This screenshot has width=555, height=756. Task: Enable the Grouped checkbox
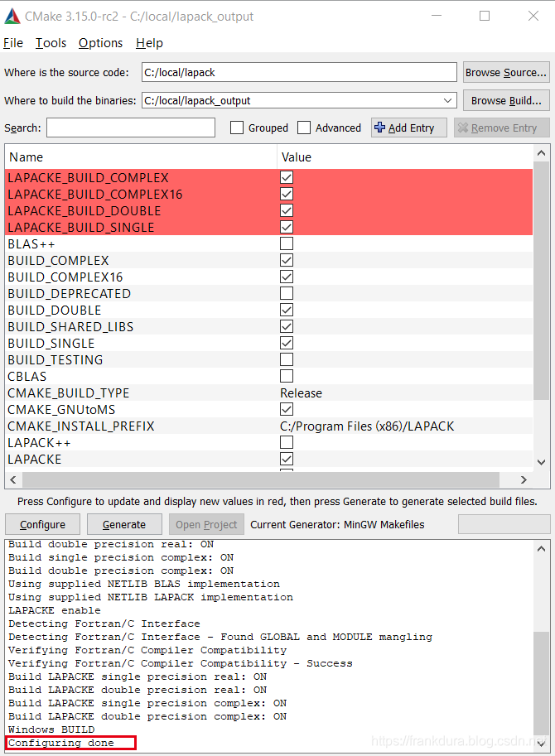[237, 128]
